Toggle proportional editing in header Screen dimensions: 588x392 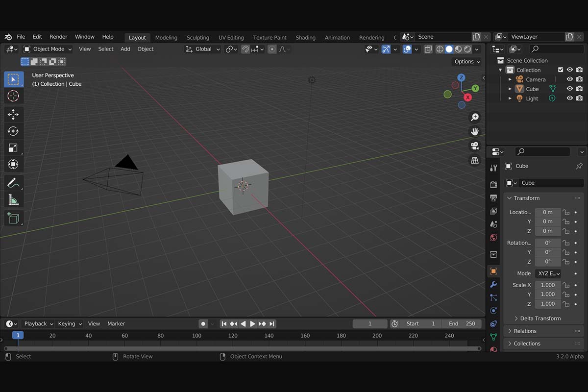click(x=272, y=49)
